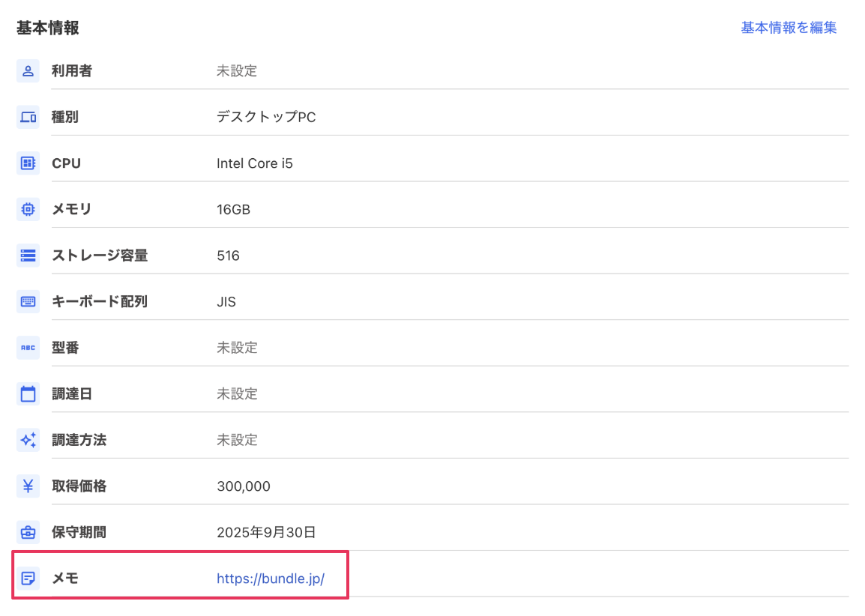This screenshot has height=616, width=865.
Task: Open the 基本情報を編集 edit link
Action: click(x=789, y=27)
